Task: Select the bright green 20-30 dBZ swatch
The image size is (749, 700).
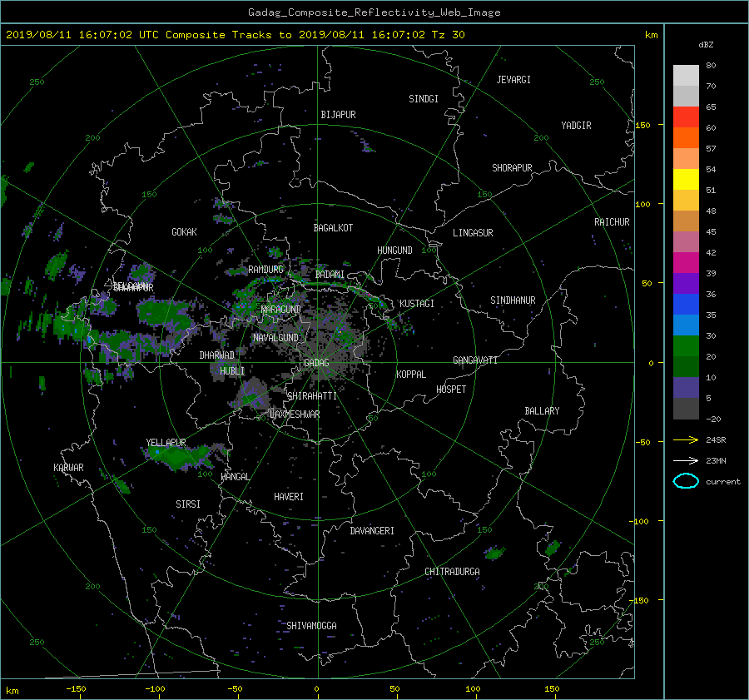Action: click(x=686, y=345)
